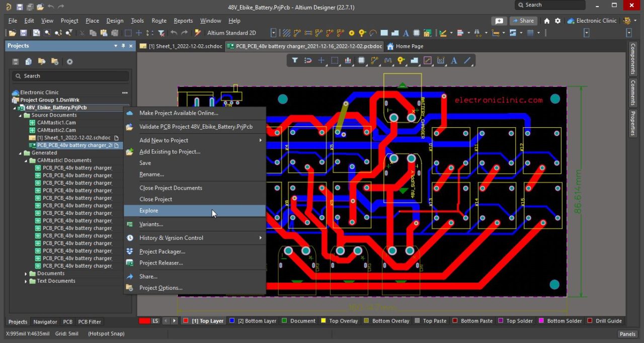Open the notifications bell-like Setup gear in title bar
Image resolution: width=644 pixels, height=343 pixels.
tap(557, 21)
